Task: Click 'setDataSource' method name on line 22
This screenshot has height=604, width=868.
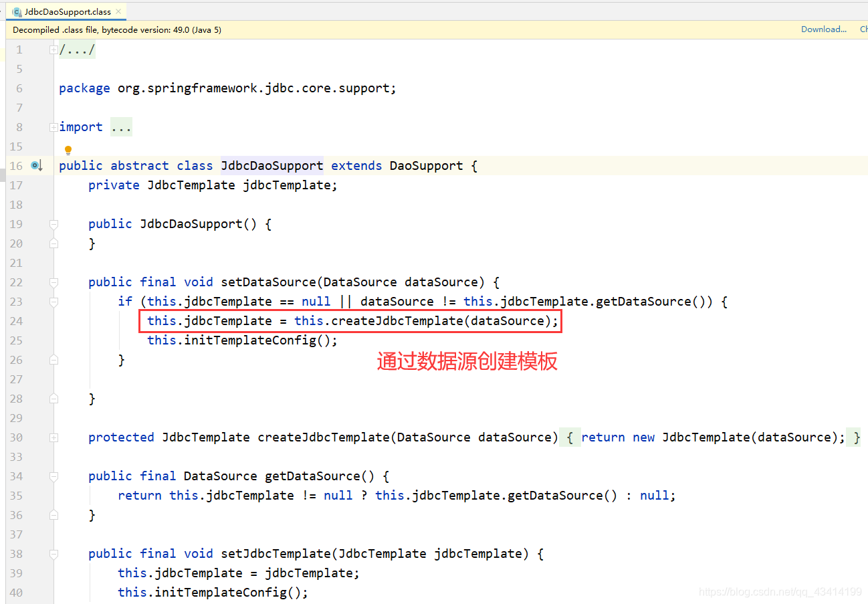Action: (x=268, y=282)
